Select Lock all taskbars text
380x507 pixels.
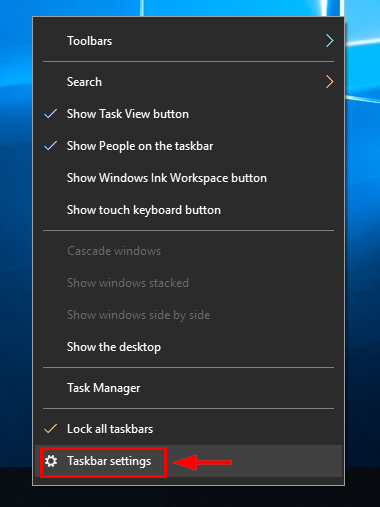[x=110, y=429]
